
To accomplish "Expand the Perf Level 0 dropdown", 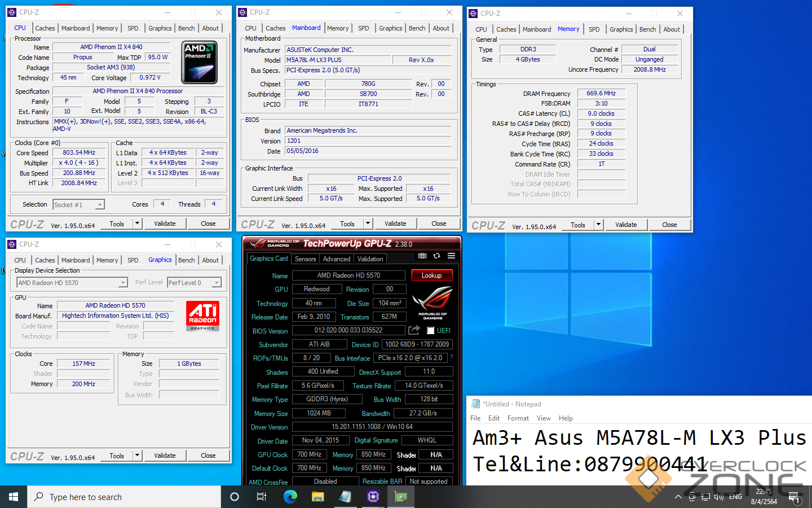I will (217, 283).
